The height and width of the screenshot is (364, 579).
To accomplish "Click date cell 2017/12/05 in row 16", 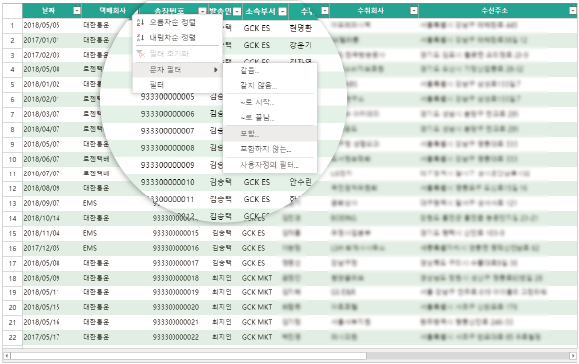I will pos(41,248).
